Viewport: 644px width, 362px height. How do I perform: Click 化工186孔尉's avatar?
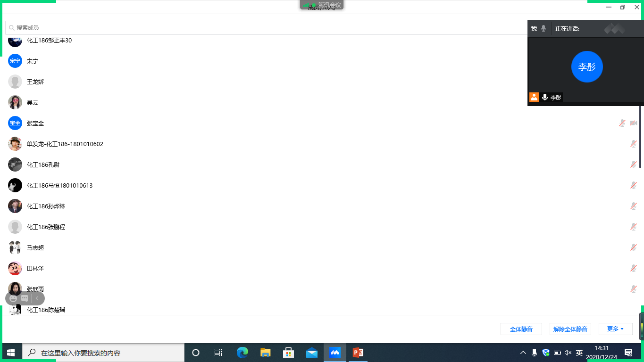(15, 165)
